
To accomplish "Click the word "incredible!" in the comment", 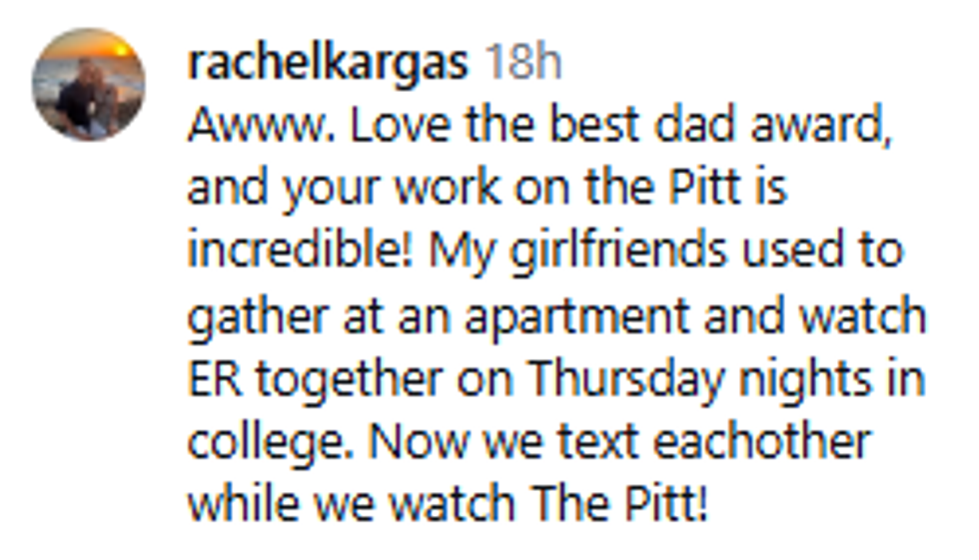I will coord(298,252).
